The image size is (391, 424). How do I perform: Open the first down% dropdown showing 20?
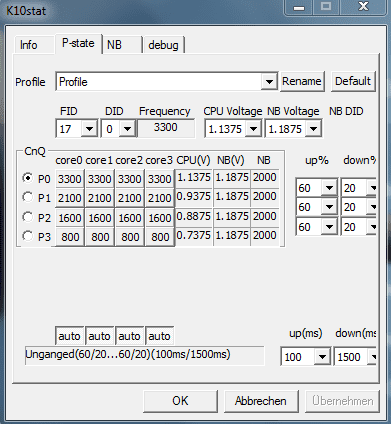[x=372, y=188]
